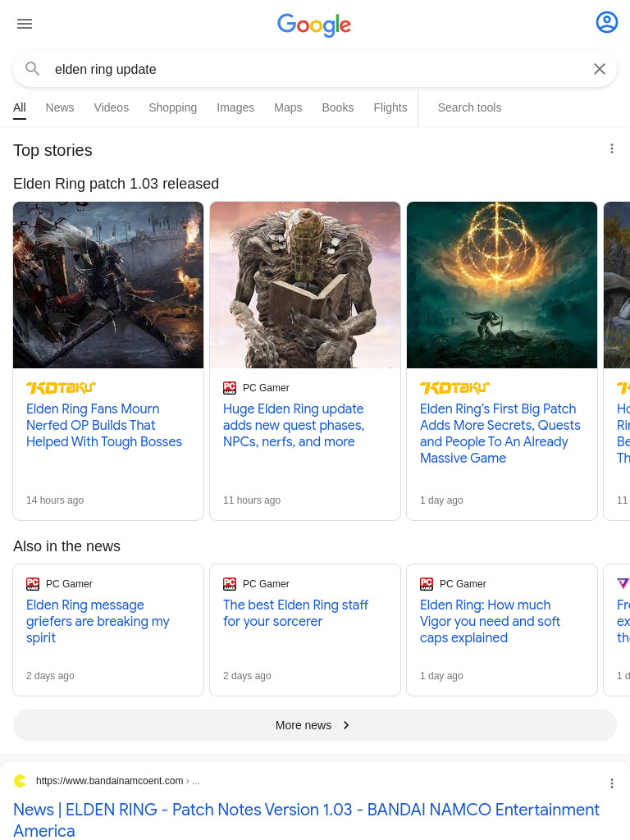The height and width of the screenshot is (840, 630).
Task: Click the 2 days ago under message griefers
Action: coord(50,676)
